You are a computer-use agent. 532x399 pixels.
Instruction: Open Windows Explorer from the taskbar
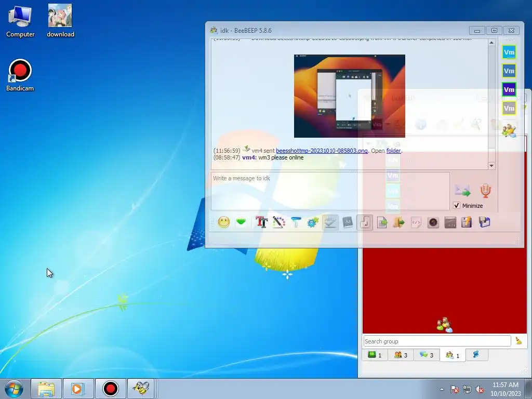[x=46, y=389]
